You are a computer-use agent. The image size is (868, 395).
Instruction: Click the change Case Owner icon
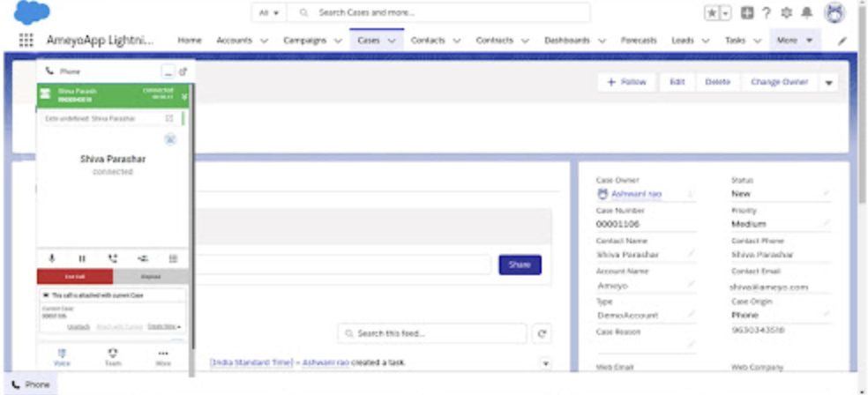[x=691, y=194]
